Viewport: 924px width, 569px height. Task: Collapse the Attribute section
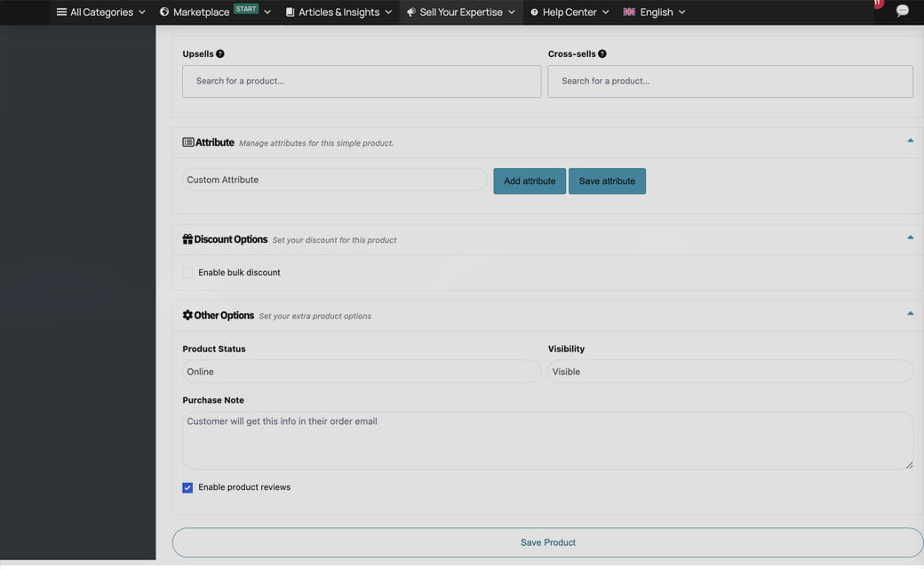pyautogui.click(x=909, y=140)
